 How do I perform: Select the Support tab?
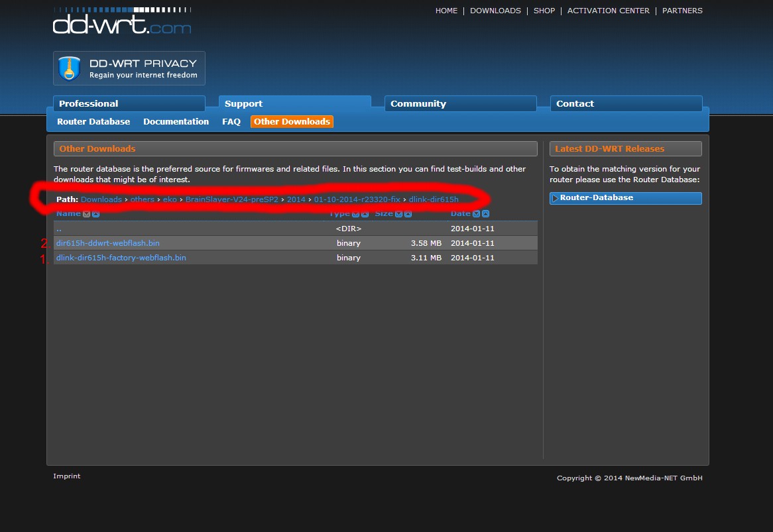(295, 103)
